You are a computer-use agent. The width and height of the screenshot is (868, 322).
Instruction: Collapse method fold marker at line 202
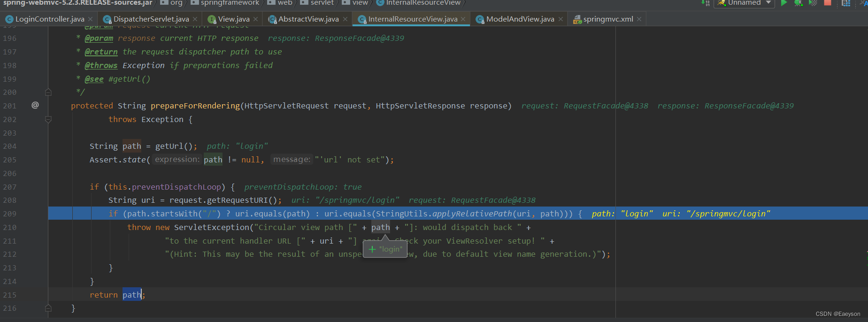point(48,120)
